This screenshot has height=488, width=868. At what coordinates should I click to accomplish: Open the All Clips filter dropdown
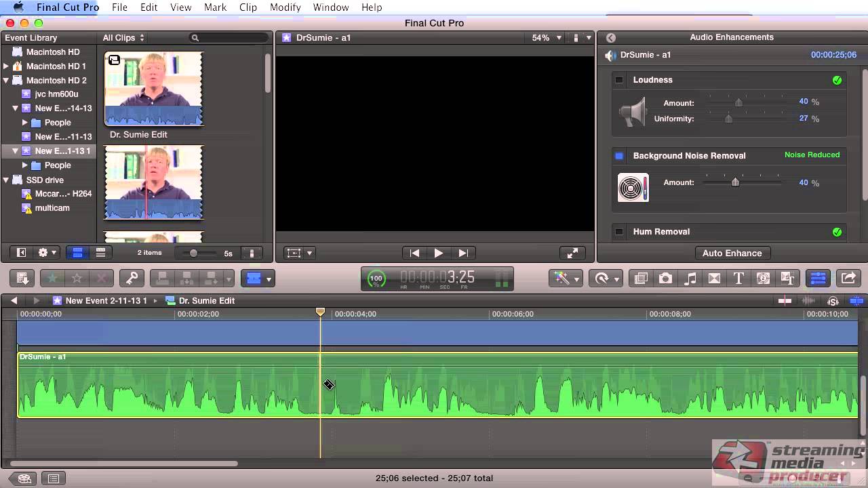tap(123, 38)
